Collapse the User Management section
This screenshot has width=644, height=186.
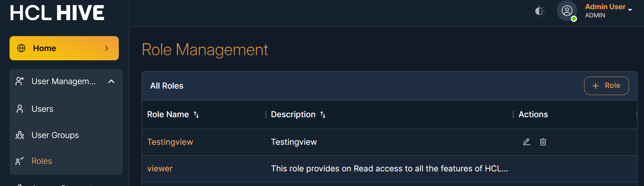111,81
